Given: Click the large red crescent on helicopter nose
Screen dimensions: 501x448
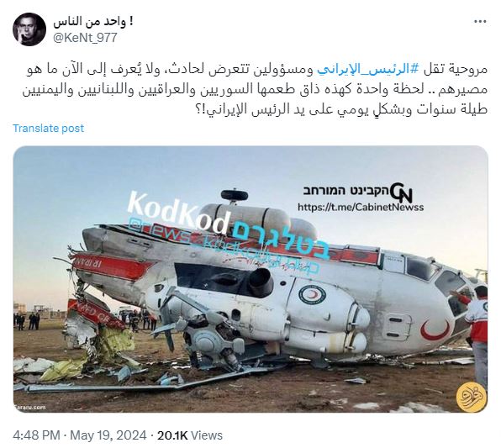Looking at the screenshot, I should point(435,330).
